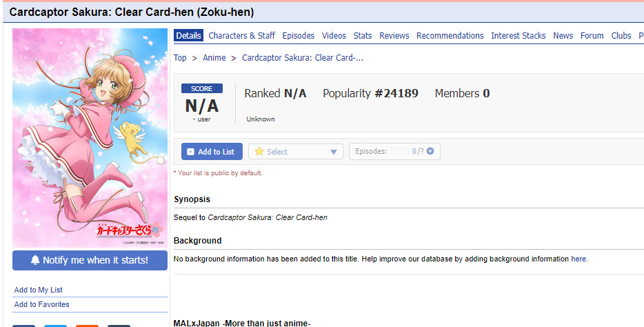The image size is (644, 327).
Task: Click the Top breadcrumb link
Action: click(x=180, y=58)
